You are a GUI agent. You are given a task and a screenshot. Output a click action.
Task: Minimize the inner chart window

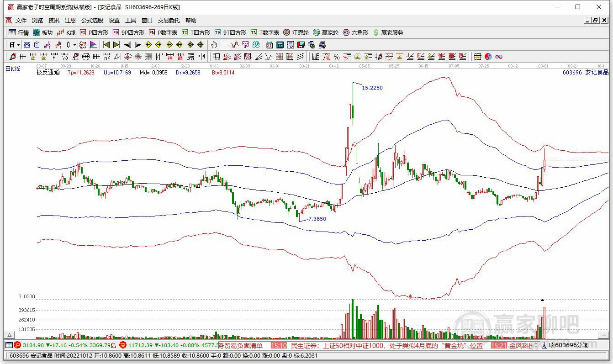click(x=588, y=20)
